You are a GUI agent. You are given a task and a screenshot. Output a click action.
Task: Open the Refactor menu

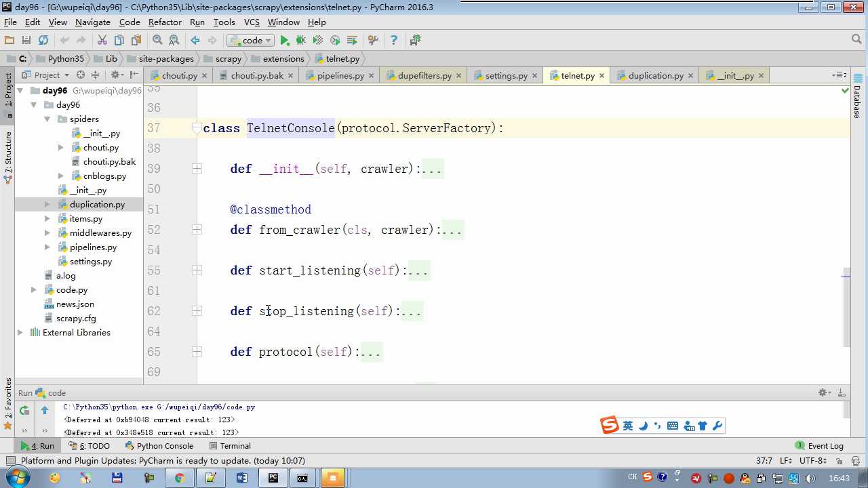pos(165,22)
